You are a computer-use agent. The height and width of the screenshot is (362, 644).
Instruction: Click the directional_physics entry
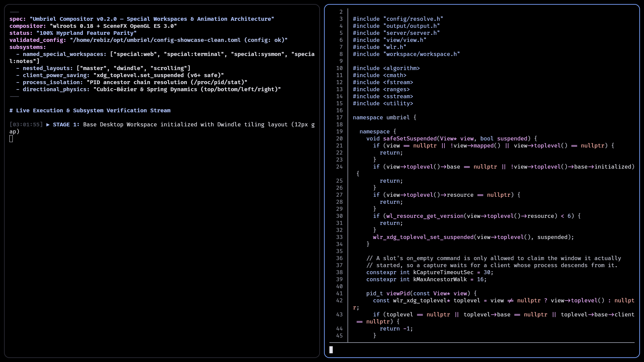(x=148, y=89)
